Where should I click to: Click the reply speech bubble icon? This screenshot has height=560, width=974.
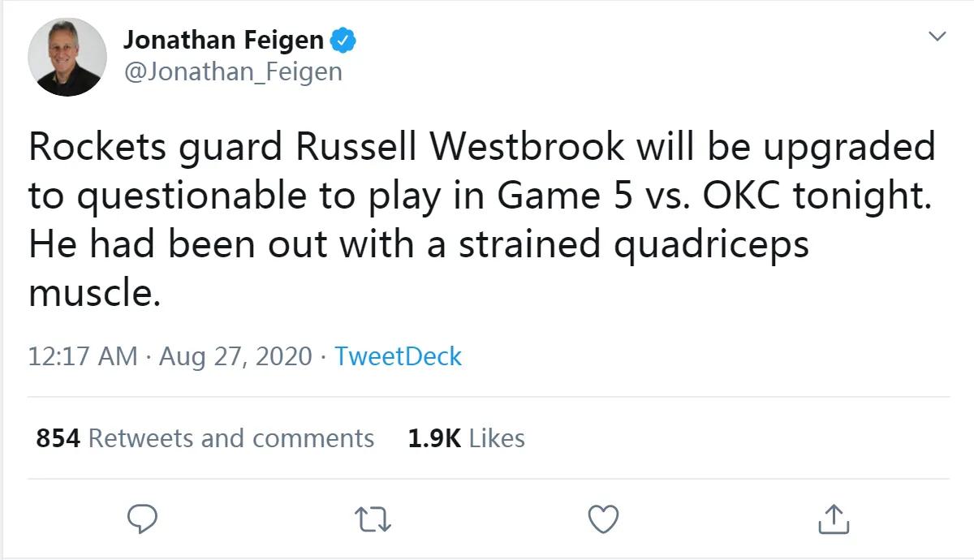tap(142, 519)
